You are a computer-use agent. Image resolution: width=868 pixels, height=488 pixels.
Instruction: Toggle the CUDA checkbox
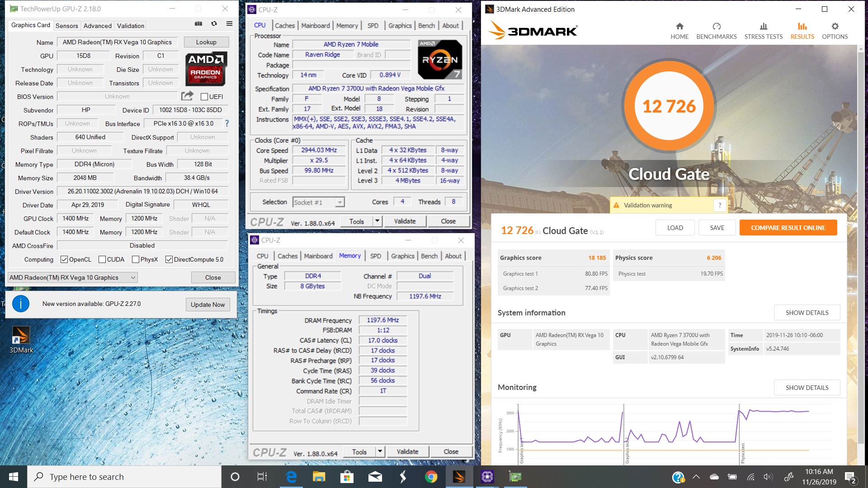[102, 259]
